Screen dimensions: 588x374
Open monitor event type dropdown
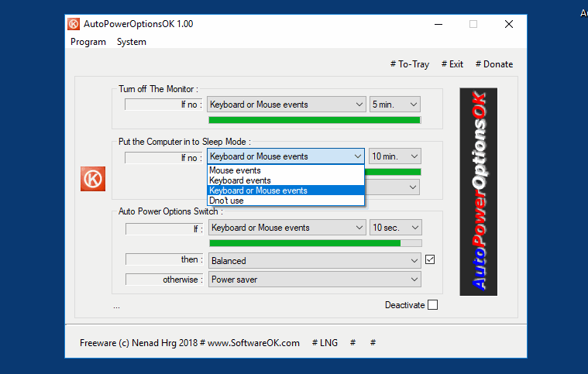click(287, 105)
